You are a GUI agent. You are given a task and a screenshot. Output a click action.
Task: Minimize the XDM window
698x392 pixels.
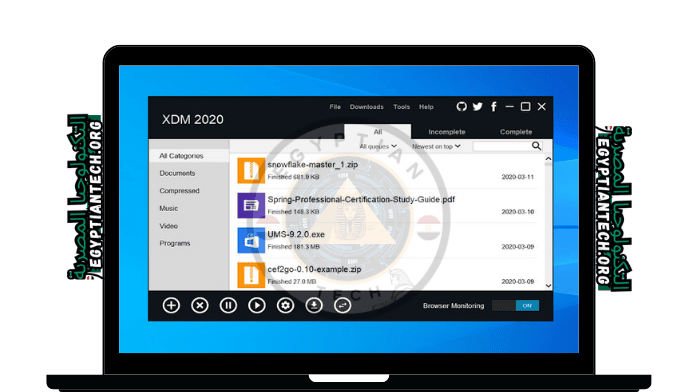pos(510,106)
